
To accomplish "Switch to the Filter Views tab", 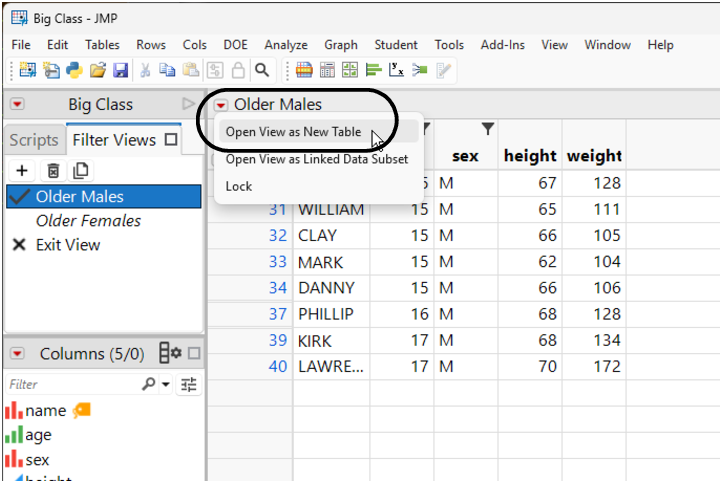I will [x=124, y=140].
